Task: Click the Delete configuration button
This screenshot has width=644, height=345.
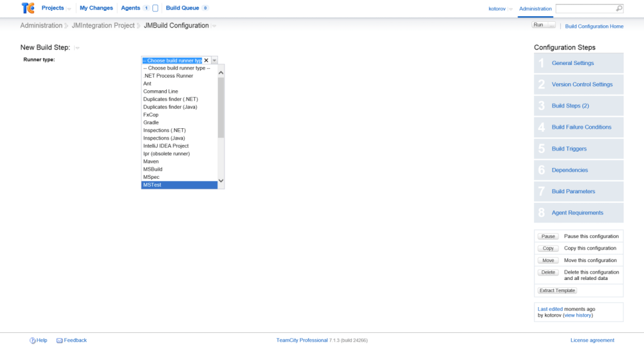Action: (x=548, y=272)
